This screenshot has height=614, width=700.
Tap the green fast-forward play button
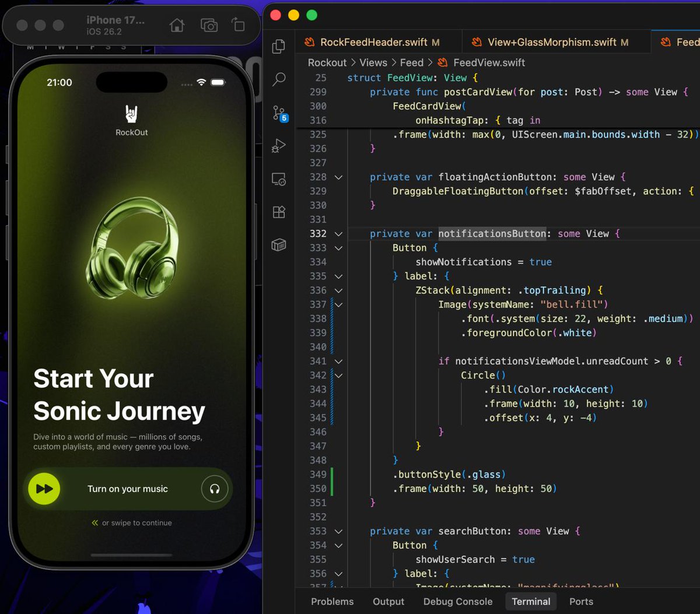click(x=44, y=489)
